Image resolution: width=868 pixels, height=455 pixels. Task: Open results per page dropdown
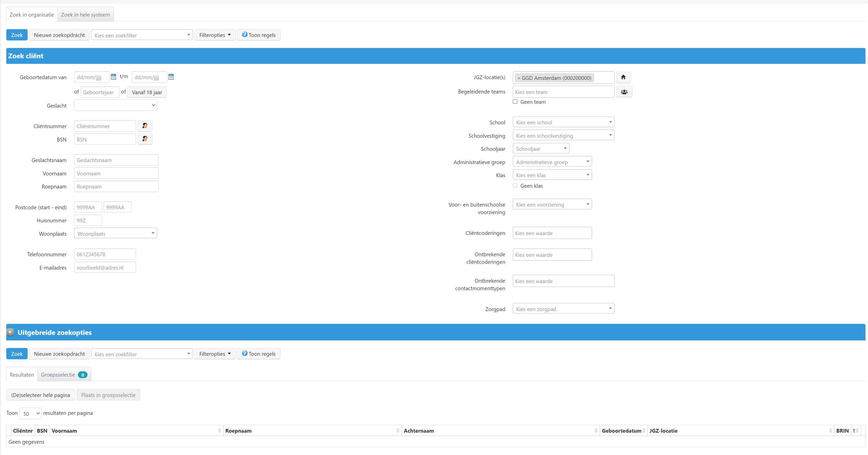pos(30,414)
